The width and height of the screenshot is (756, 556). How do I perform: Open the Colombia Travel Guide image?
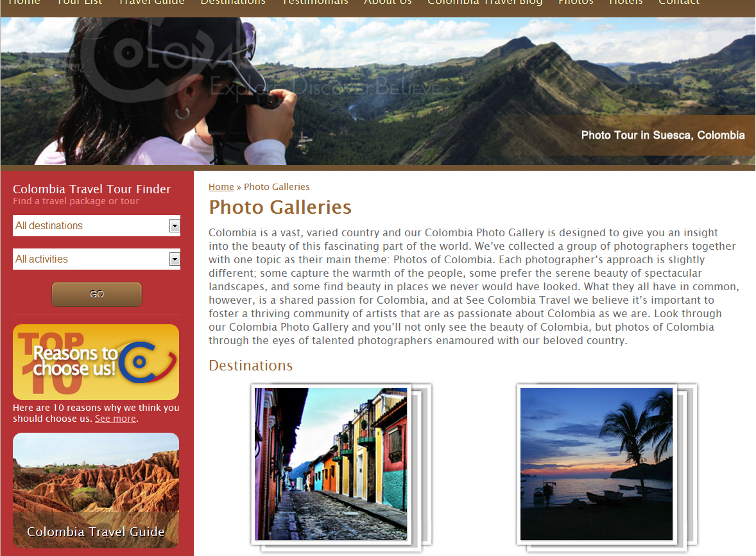pos(96,491)
